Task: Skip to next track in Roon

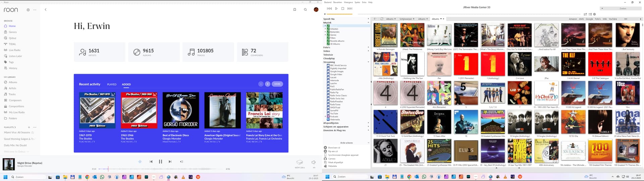Action: [170, 162]
